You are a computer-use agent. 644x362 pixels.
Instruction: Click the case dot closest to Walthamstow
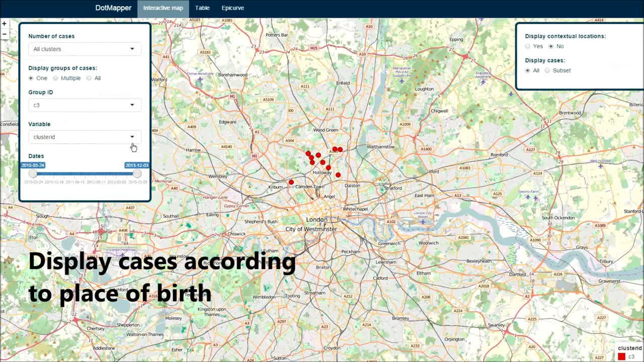[x=341, y=149]
